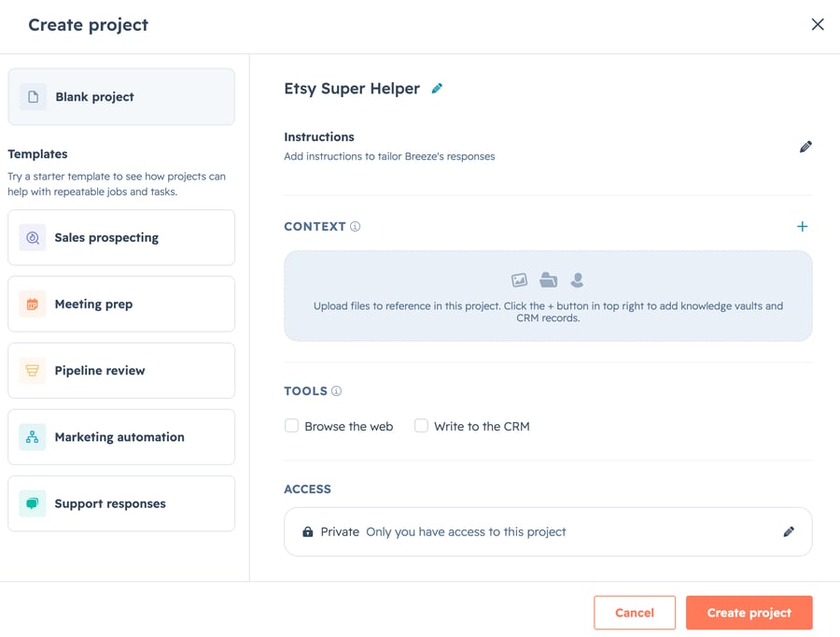Enable the Write to the CRM checkbox
Viewport: 840px width, 637px height.
click(421, 426)
